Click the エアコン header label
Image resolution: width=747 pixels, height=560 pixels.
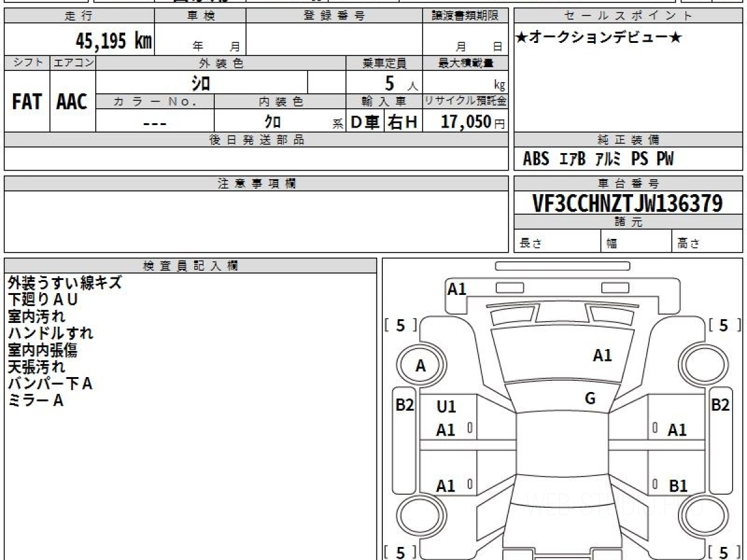pos(73,63)
